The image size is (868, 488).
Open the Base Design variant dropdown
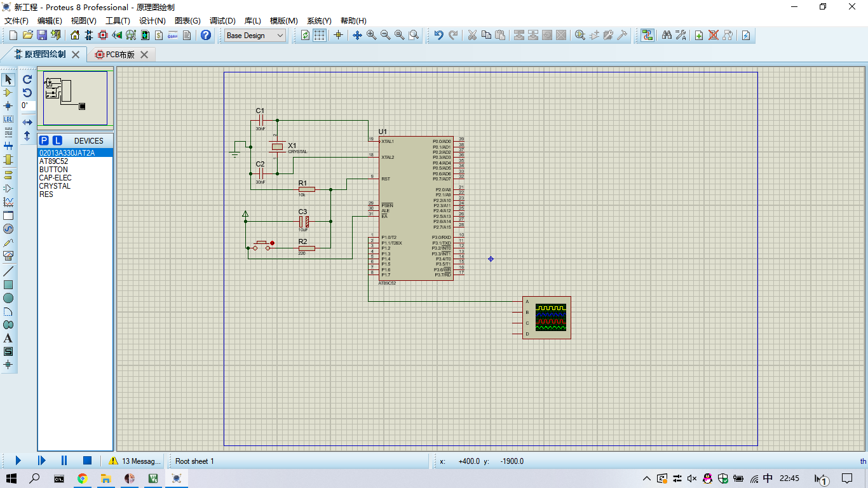coord(255,36)
